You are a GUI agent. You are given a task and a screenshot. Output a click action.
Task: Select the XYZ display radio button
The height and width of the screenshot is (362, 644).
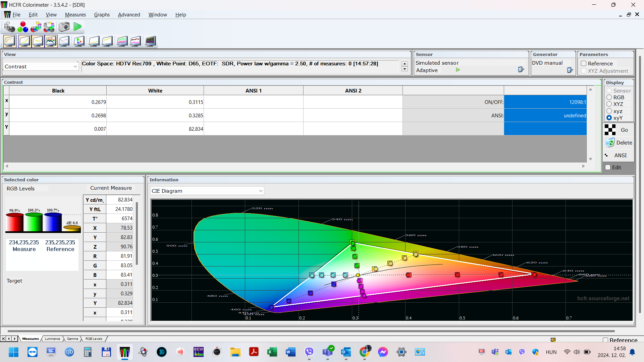(x=609, y=104)
